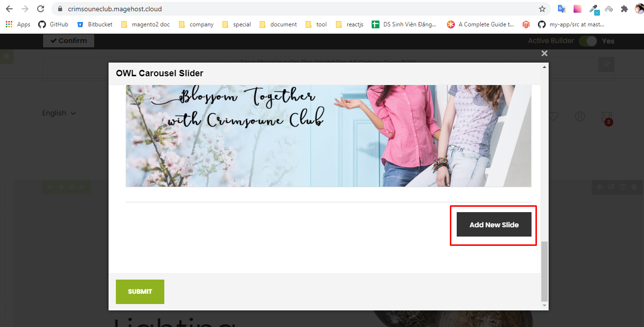Screen dimensions: 644x327
Task: Click the browser forward arrow
Action: (x=25, y=9)
